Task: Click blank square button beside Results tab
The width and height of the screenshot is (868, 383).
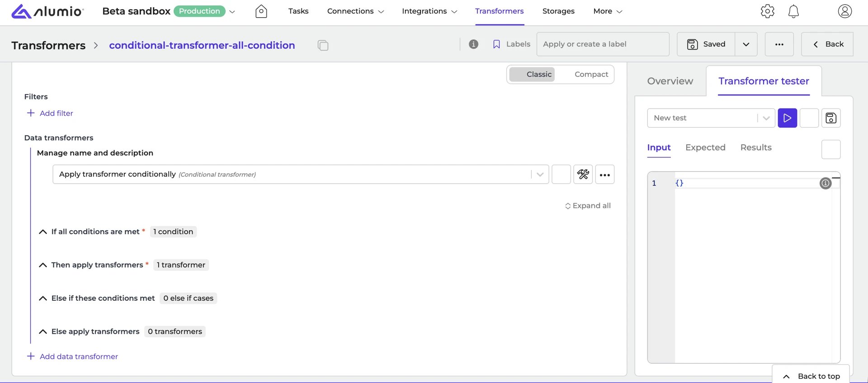Action: tap(831, 149)
